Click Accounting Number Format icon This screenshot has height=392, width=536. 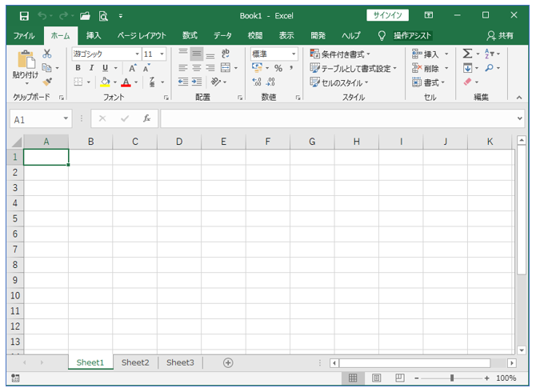257,67
